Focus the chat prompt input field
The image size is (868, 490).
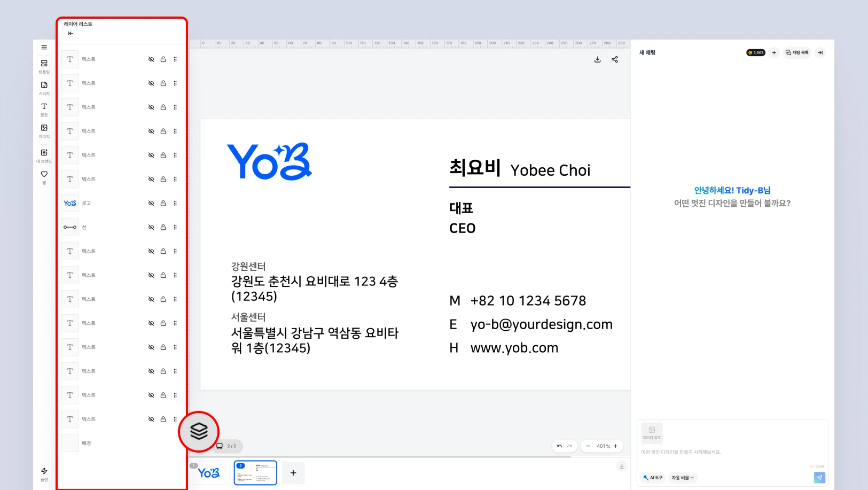[x=732, y=453]
